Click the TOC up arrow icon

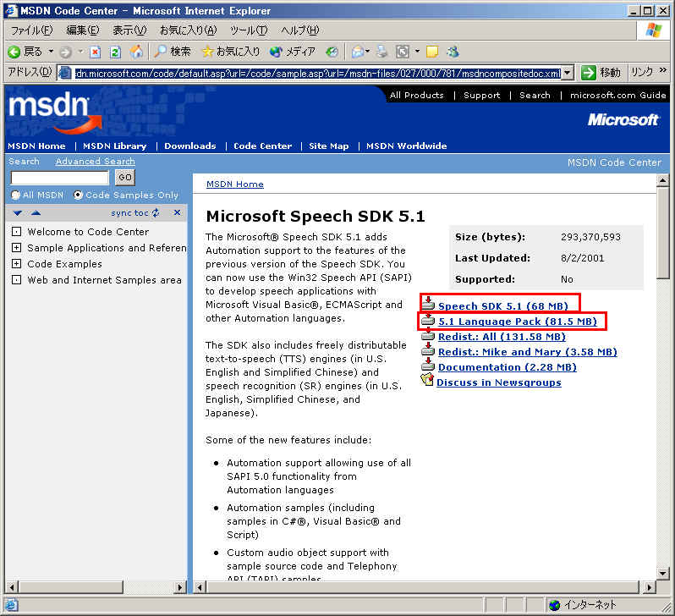[36, 212]
